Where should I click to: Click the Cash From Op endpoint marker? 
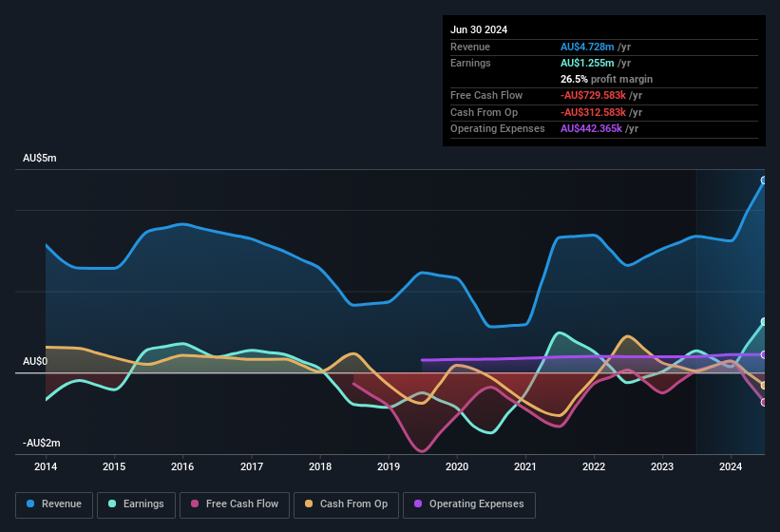pos(764,385)
